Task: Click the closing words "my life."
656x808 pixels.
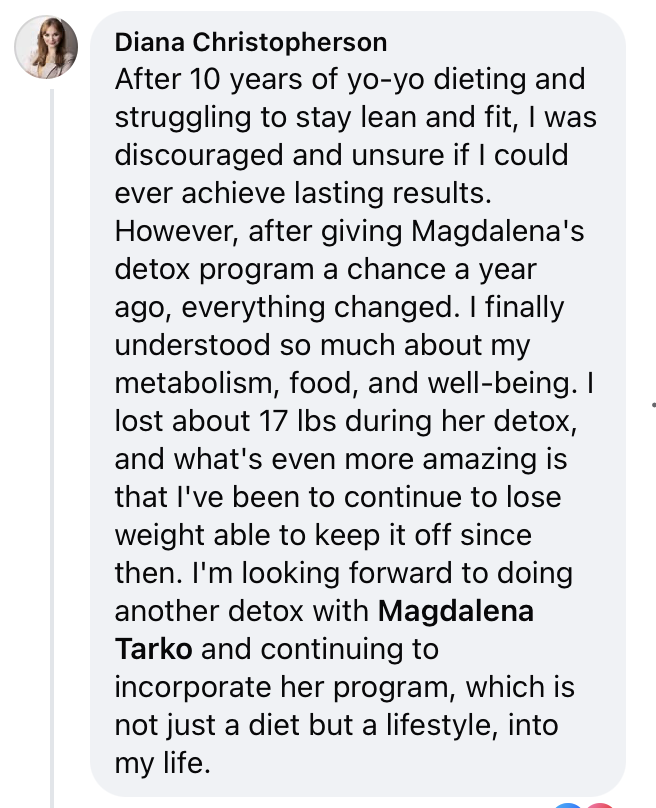Action: (163, 763)
